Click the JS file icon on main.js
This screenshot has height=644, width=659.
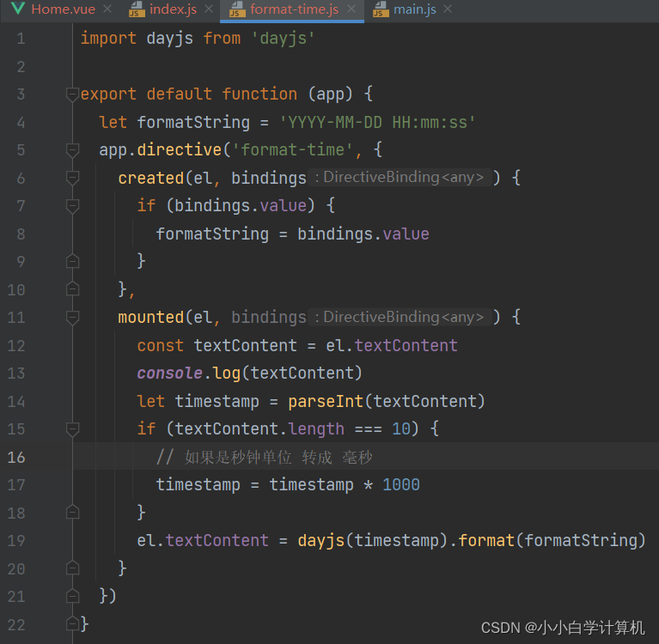381,9
